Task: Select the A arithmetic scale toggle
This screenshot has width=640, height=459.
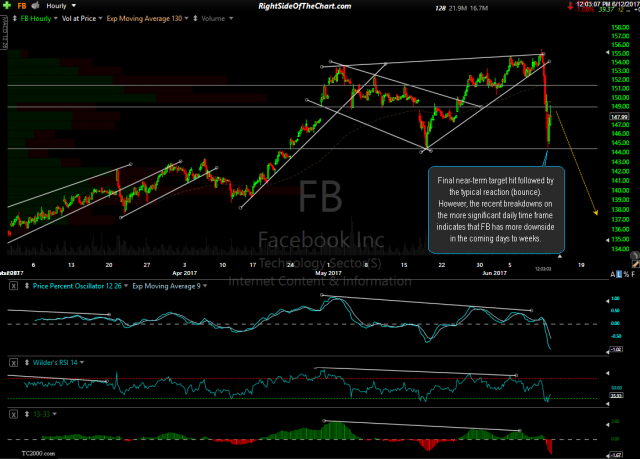Action: pos(613,275)
